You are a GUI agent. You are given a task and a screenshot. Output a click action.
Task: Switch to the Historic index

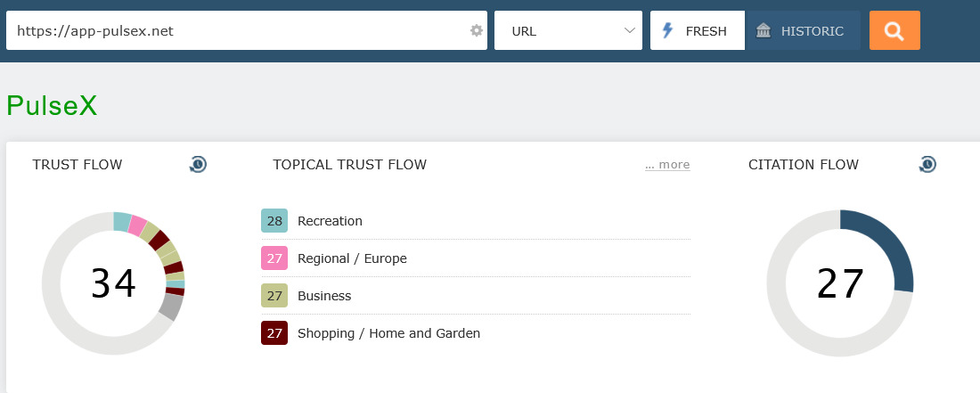pos(803,31)
